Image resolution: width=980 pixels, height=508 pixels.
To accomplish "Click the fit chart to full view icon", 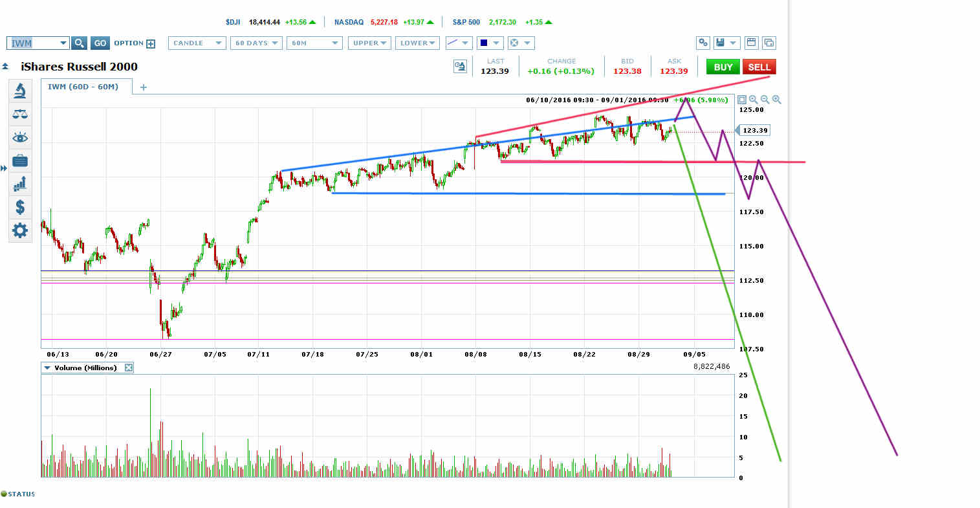I will tap(742, 100).
